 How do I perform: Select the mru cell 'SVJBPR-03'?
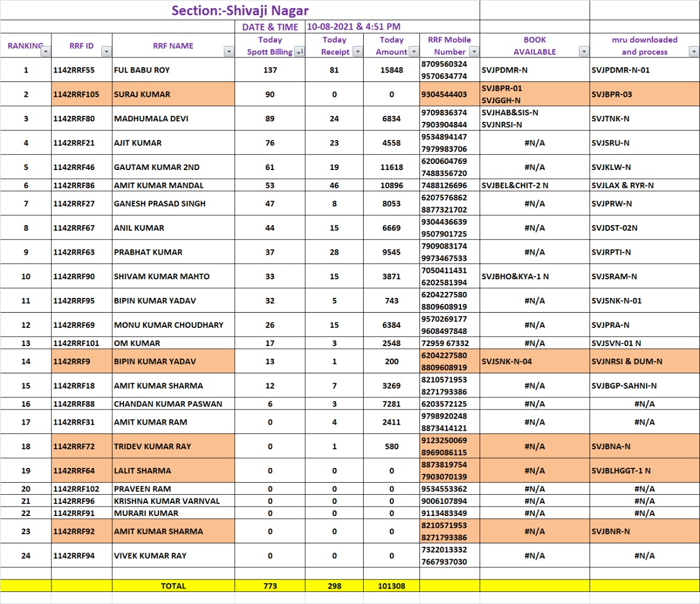[645, 94]
